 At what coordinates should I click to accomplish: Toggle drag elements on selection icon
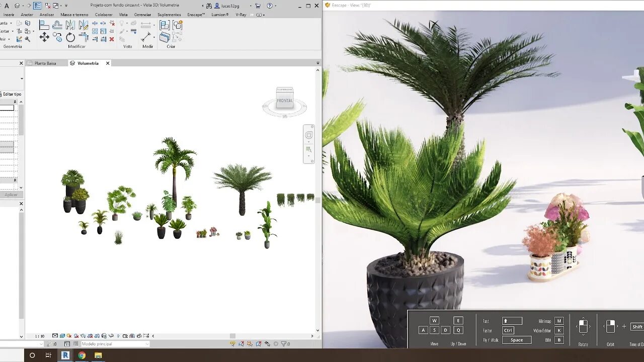pyautogui.click(x=267, y=344)
